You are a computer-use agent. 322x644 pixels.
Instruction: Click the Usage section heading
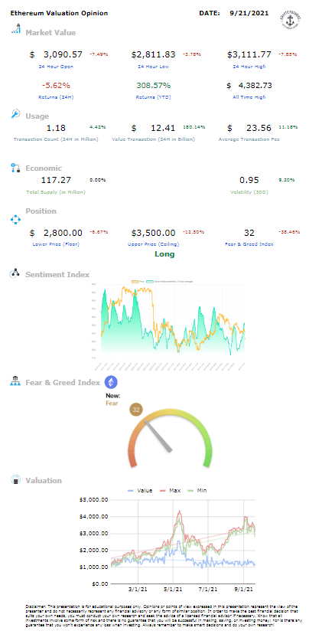pyautogui.click(x=37, y=116)
